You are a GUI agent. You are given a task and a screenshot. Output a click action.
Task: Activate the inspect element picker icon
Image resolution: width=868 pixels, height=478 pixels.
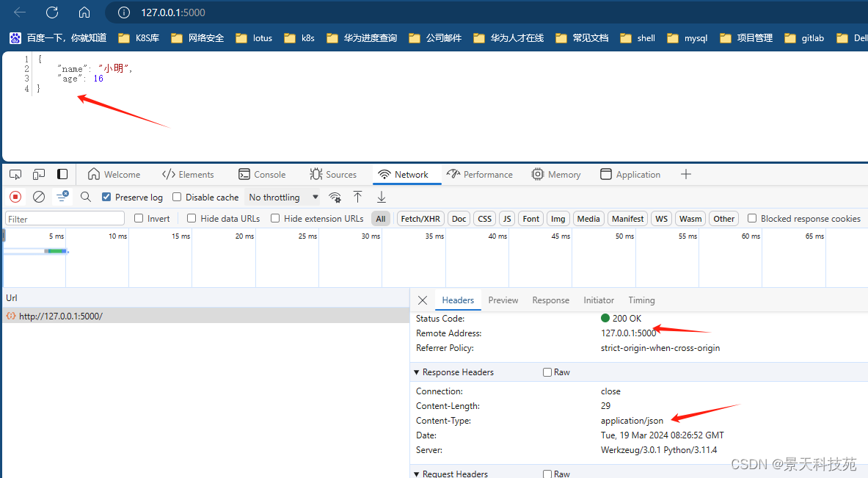(x=15, y=175)
